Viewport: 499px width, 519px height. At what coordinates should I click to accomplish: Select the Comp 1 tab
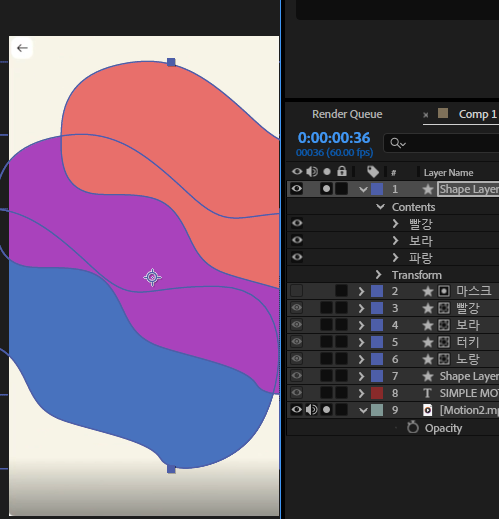point(478,114)
